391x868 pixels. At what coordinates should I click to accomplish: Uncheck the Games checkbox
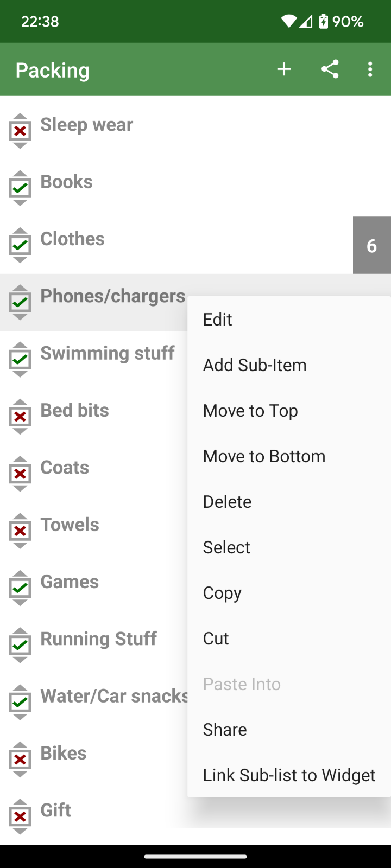pyautogui.click(x=20, y=588)
